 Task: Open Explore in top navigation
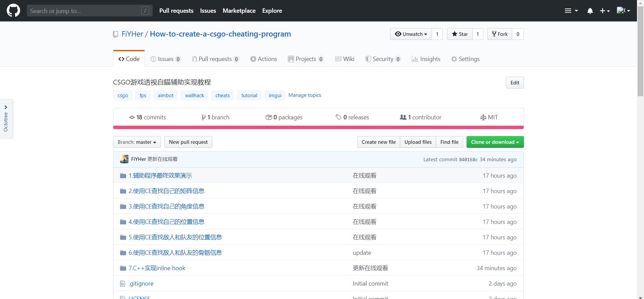[272, 11]
